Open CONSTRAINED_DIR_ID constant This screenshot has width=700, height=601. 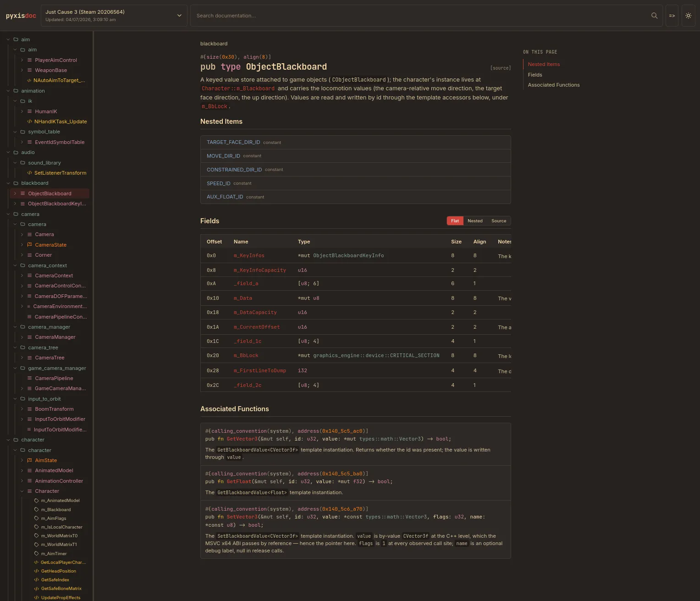point(234,170)
